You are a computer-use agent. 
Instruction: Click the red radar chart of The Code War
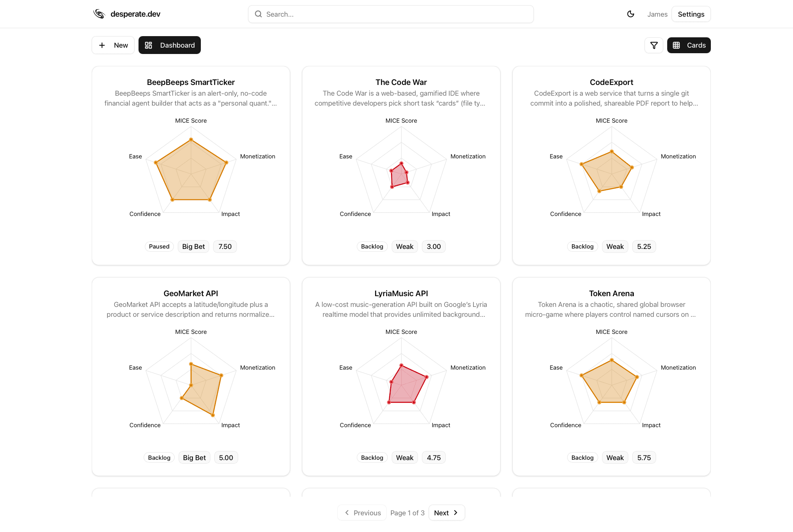click(x=400, y=175)
